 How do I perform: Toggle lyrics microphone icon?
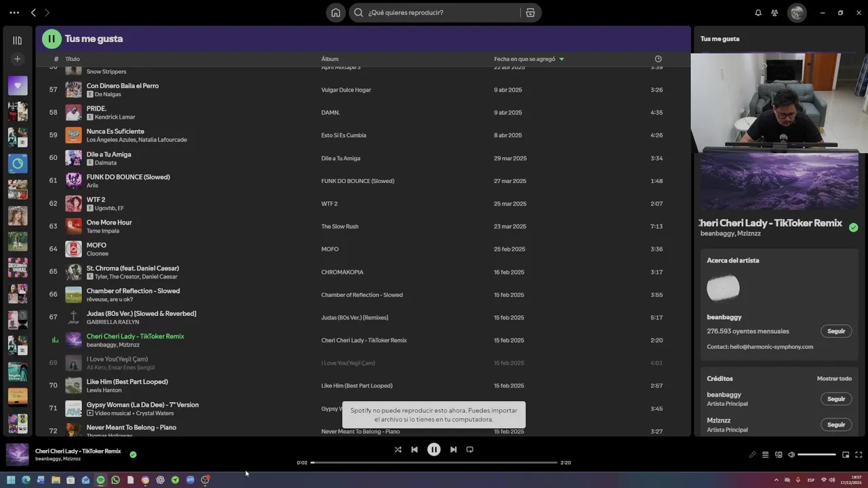(752, 455)
